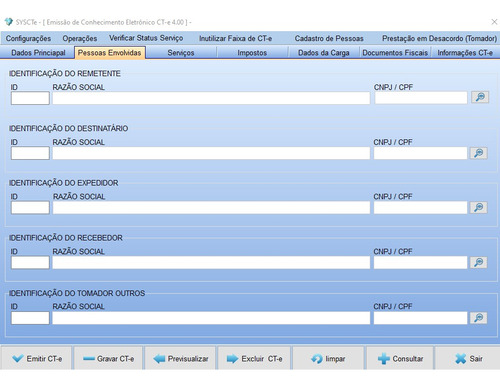The width and height of the screenshot is (500, 387).
Task: Click the Tomador Outros search magnifier icon
Action: (x=479, y=318)
